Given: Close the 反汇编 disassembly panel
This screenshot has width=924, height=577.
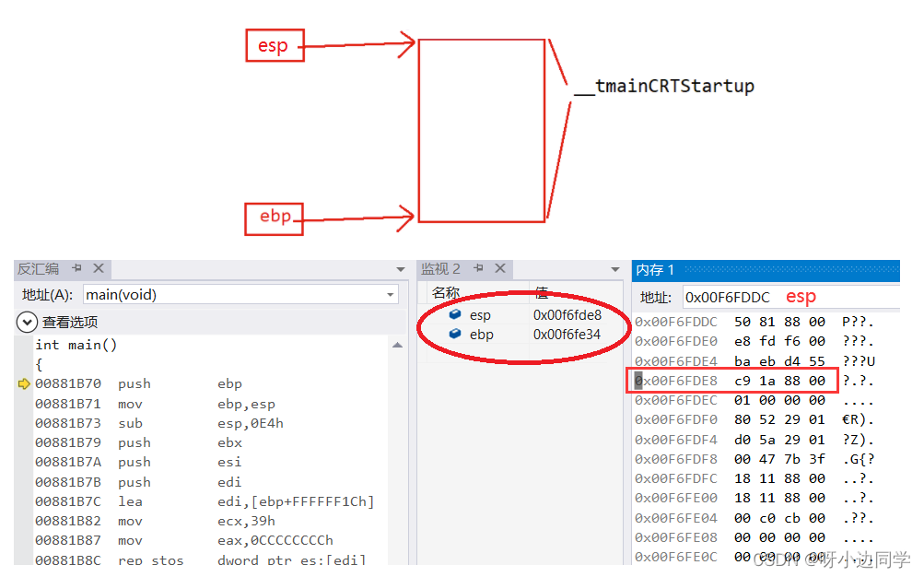Looking at the screenshot, I should [x=99, y=268].
